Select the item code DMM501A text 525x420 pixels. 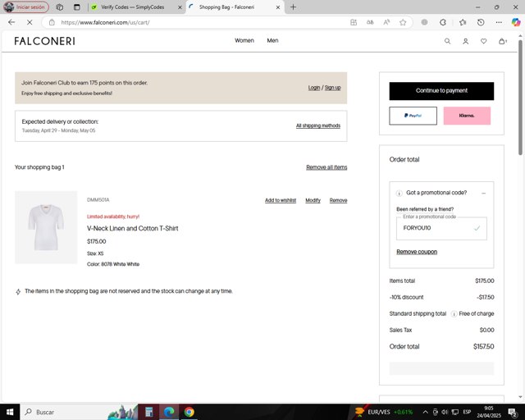coord(98,200)
